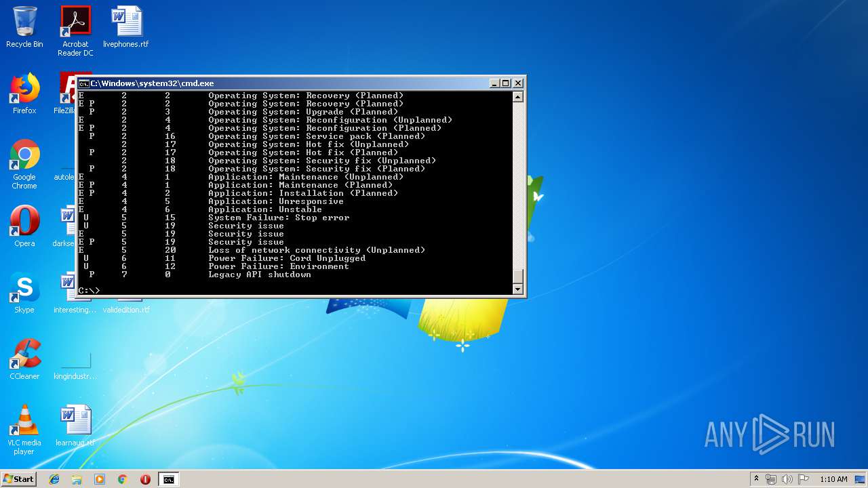Select the cmd.exe taskbar button

pos(168,479)
